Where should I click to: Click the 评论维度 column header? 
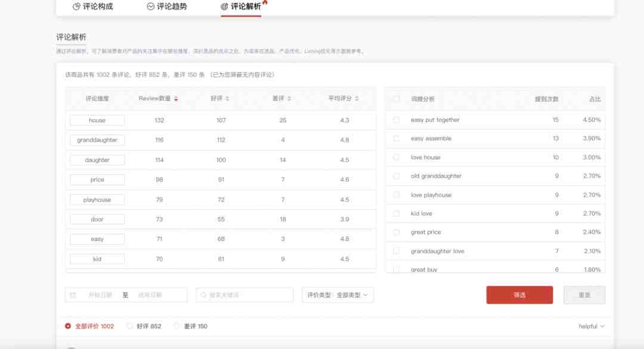[97, 98]
